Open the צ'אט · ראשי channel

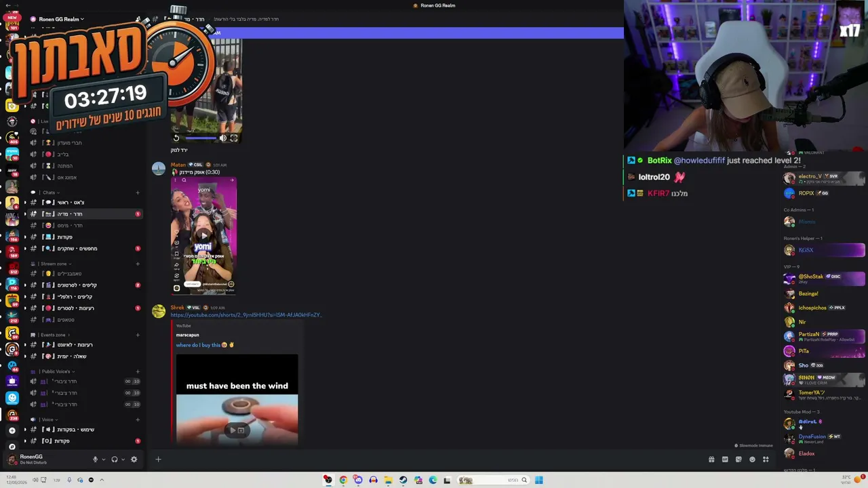(85, 203)
